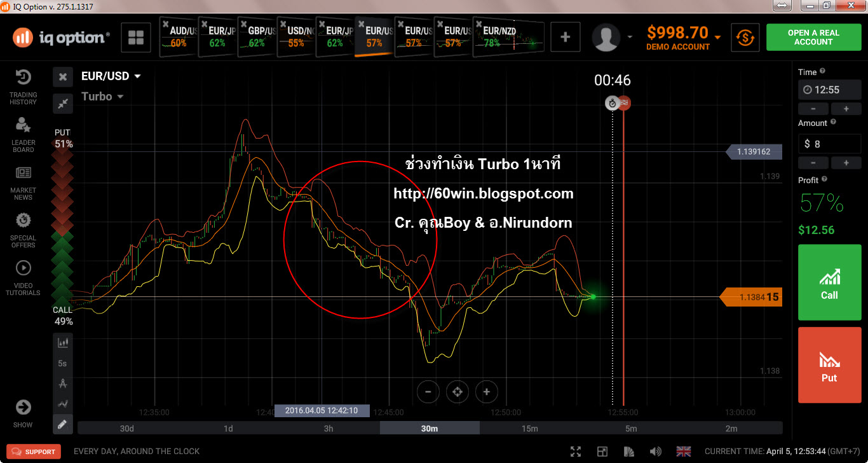868x463 pixels.
Task: Click the Time field showing 12:55
Action: [829, 90]
